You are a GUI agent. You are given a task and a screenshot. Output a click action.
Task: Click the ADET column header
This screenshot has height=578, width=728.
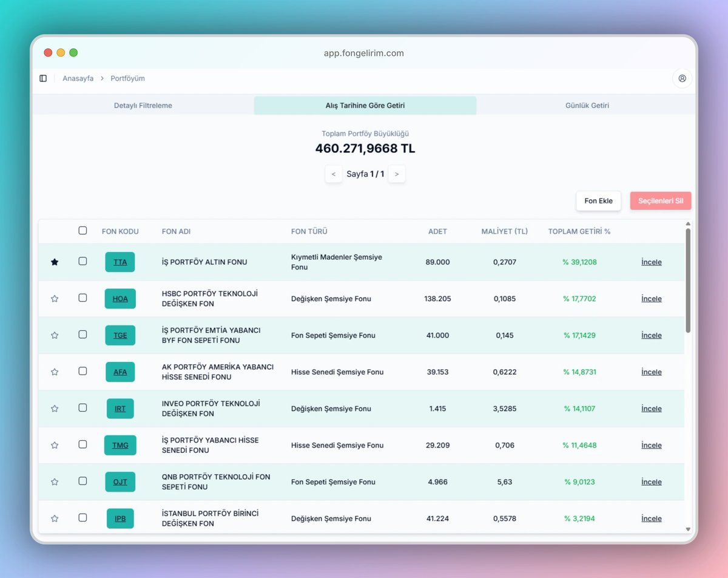click(437, 231)
